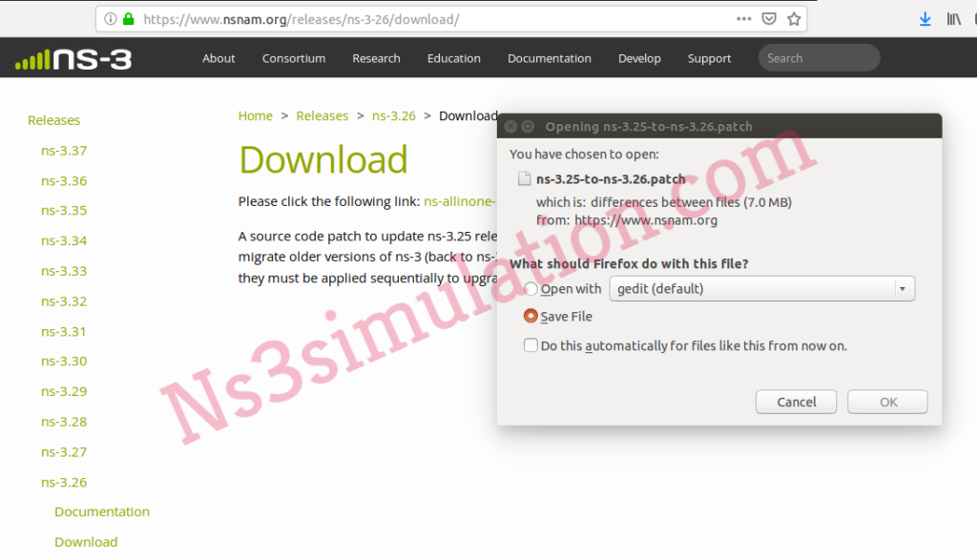
Task: Open ns-3.33 in the sidebar
Action: point(64,272)
